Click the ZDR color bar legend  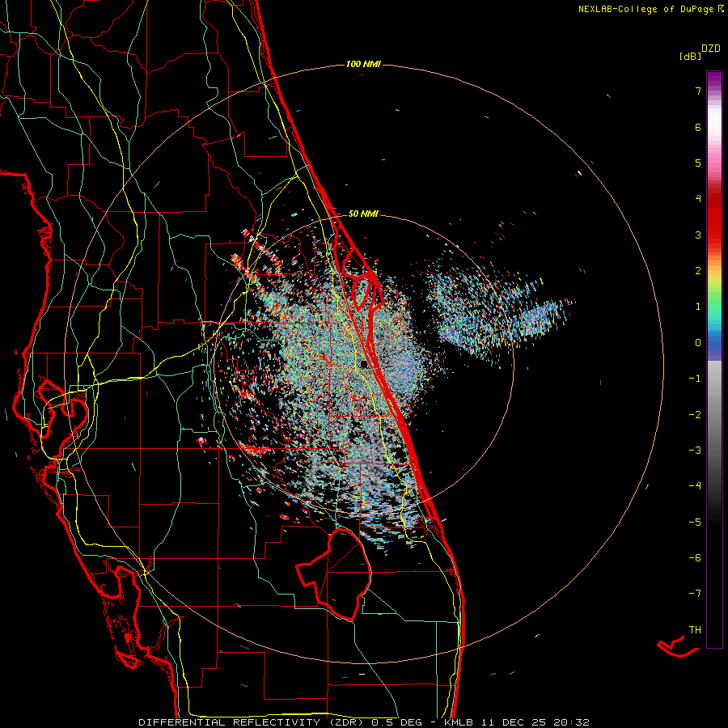tap(714, 359)
